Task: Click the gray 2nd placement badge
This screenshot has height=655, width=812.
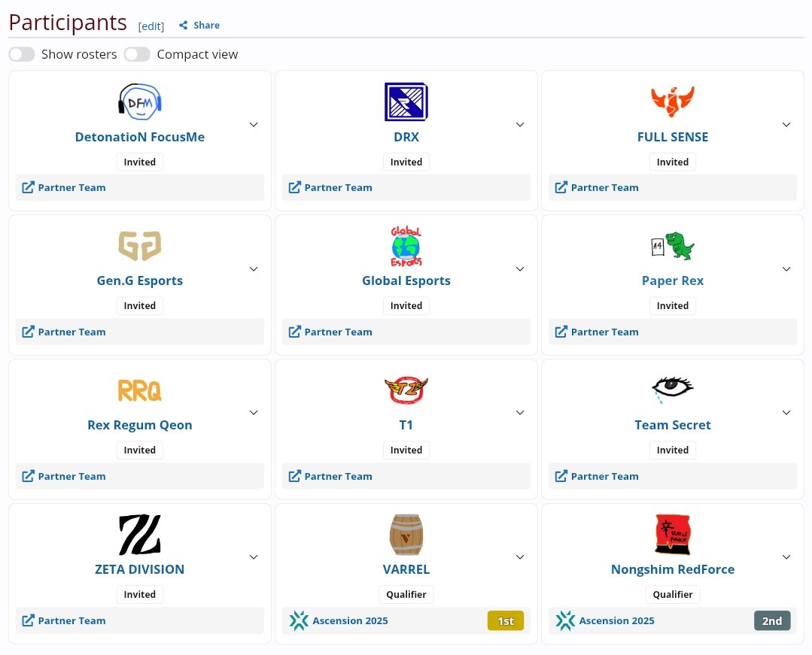Action: tap(771, 621)
